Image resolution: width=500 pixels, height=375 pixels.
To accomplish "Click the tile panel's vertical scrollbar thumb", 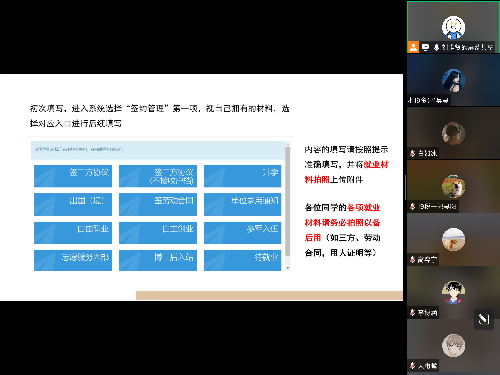I will pos(288,202).
